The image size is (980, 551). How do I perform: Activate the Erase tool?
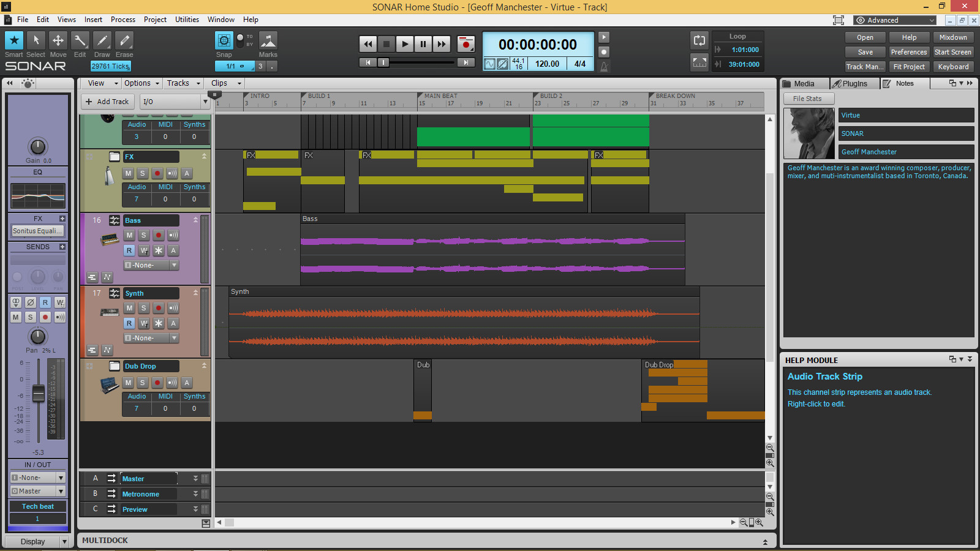coord(124,40)
